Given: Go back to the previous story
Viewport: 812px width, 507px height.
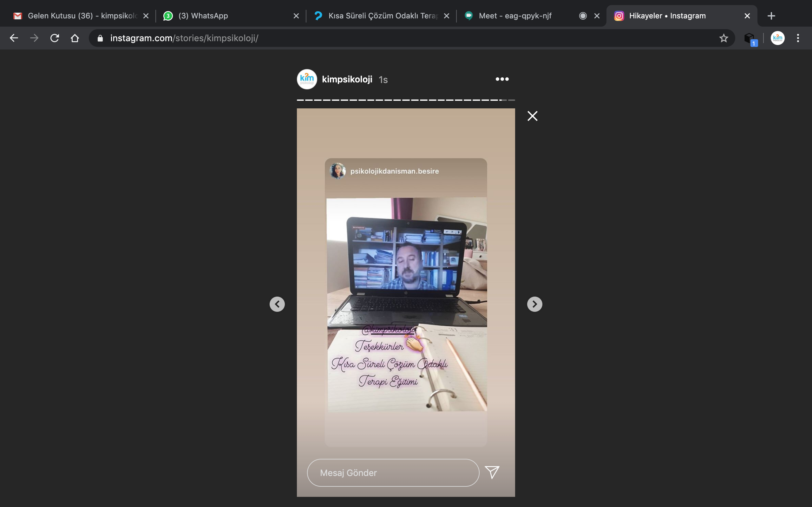Looking at the screenshot, I should 277,304.
